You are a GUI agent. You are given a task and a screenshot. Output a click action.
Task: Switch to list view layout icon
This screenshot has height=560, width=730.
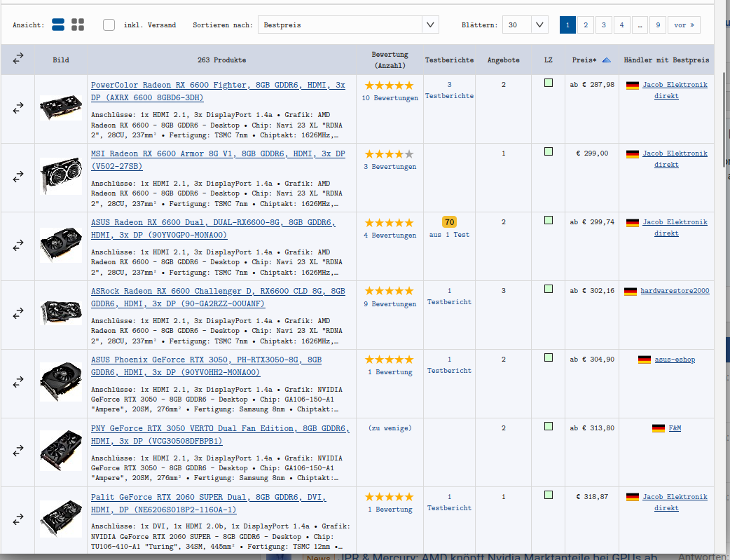[58, 25]
